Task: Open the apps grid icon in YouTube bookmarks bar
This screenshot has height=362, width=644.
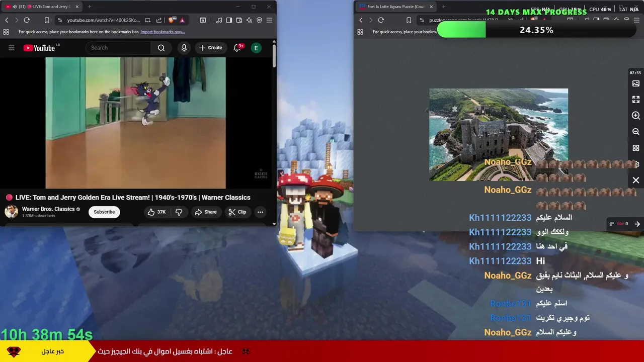Action: [x=6, y=32]
